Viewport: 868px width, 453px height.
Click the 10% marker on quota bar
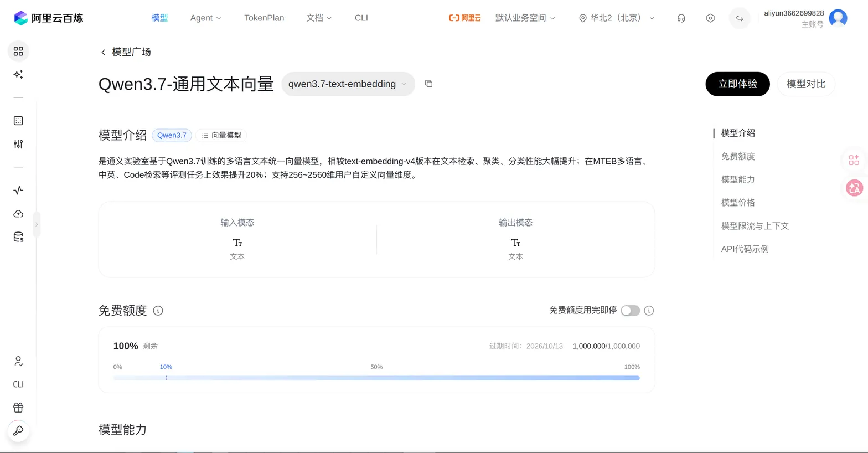point(166,367)
